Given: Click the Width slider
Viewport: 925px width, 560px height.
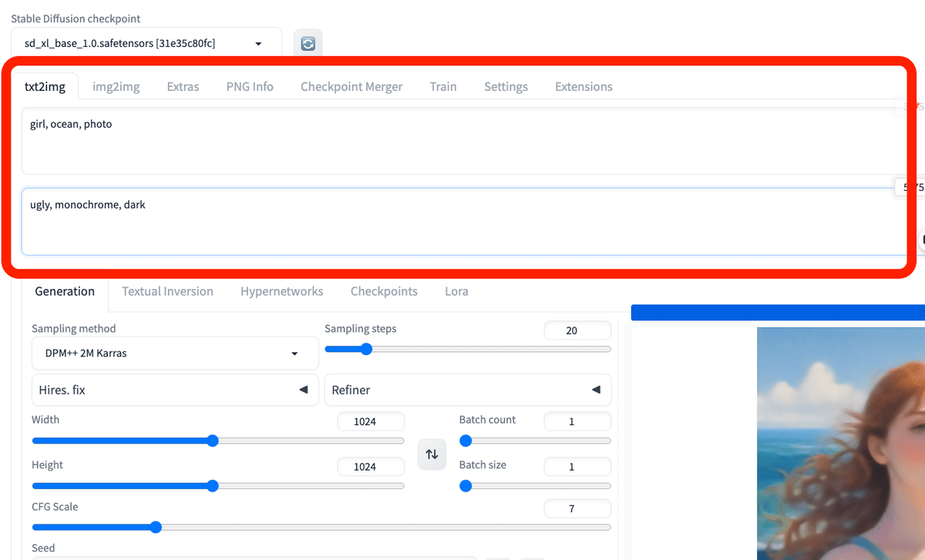Looking at the screenshot, I should (x=218, y=441).
